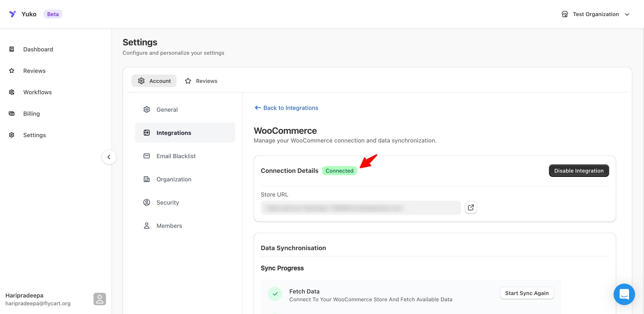
Task: Collapse the sidebar with chevron button
Action: 109,157
